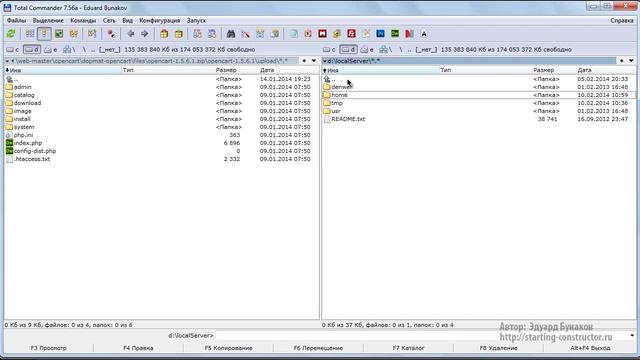The width and height of the screenshot is (640, 360).
Task: Click F5 Копирование button
Action: (228, 348)
